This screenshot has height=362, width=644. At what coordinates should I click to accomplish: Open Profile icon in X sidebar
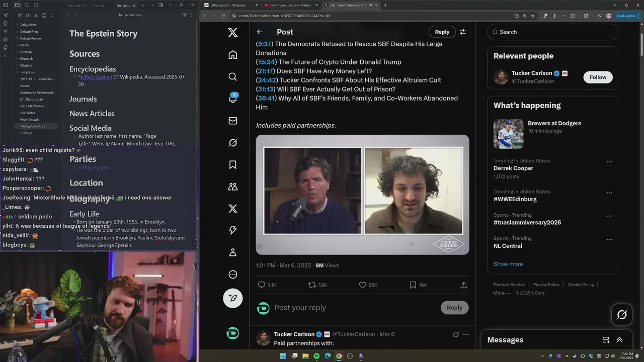(232, 252)
